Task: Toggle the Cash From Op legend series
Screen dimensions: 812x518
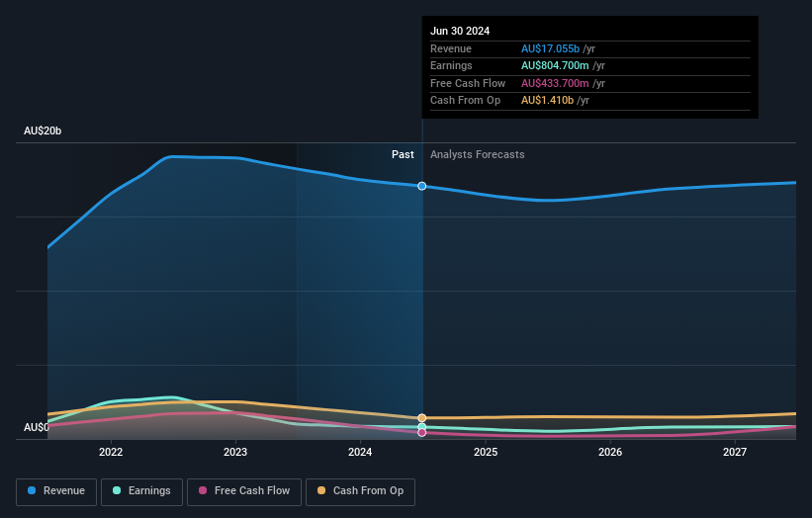Action: pyautogui.click(x=360, y=491)
